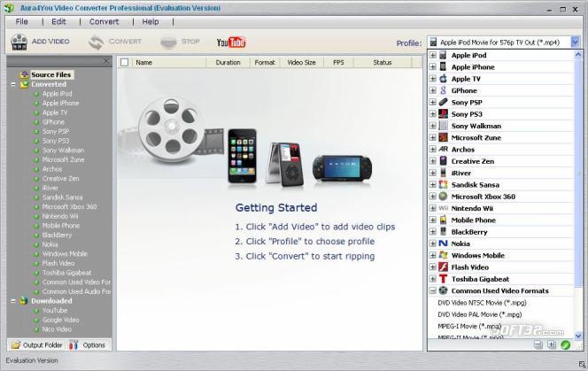Expand the Apple iPhone profile group

pos(432,66)
